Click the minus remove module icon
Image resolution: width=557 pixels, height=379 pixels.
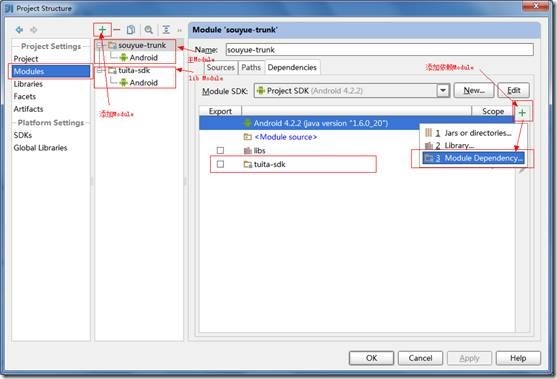(117, 29)
